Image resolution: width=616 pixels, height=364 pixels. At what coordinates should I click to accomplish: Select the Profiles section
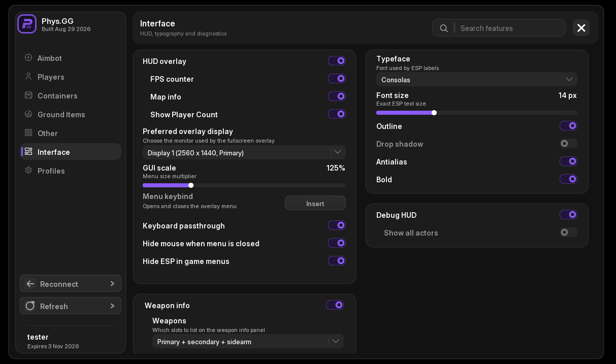click(x=71, y=171)
